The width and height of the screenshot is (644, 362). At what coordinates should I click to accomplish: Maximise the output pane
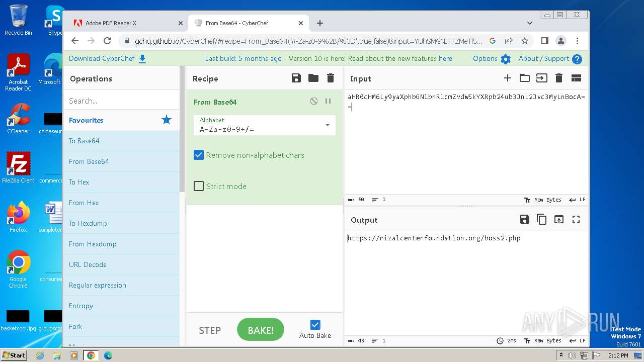click(576, 219)
